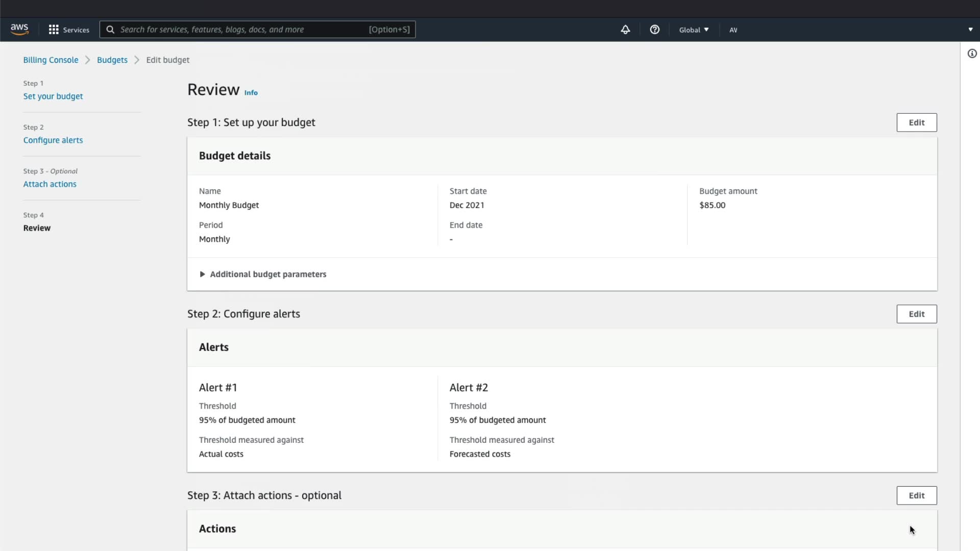Click Budgets breadcrumb link
This screenshot has width=980, height=551.
(112, 60)
